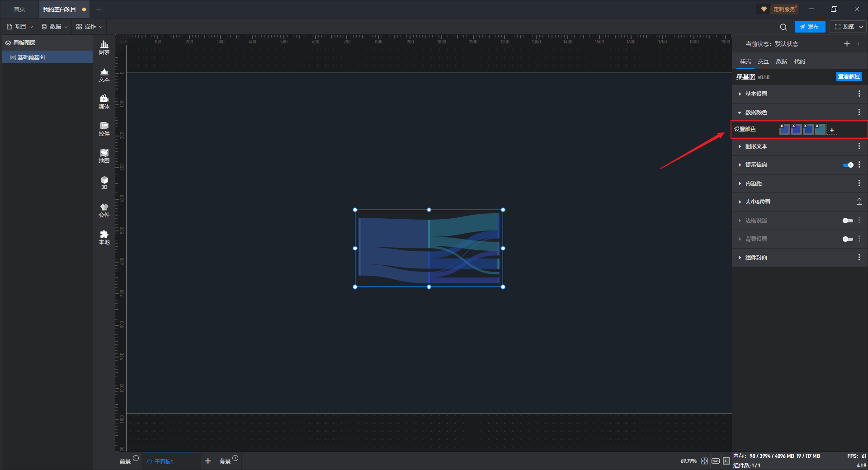This screenshot has width=868, height=470.
Task: Open the 图表 chart components panel
Action: point(104,47)
